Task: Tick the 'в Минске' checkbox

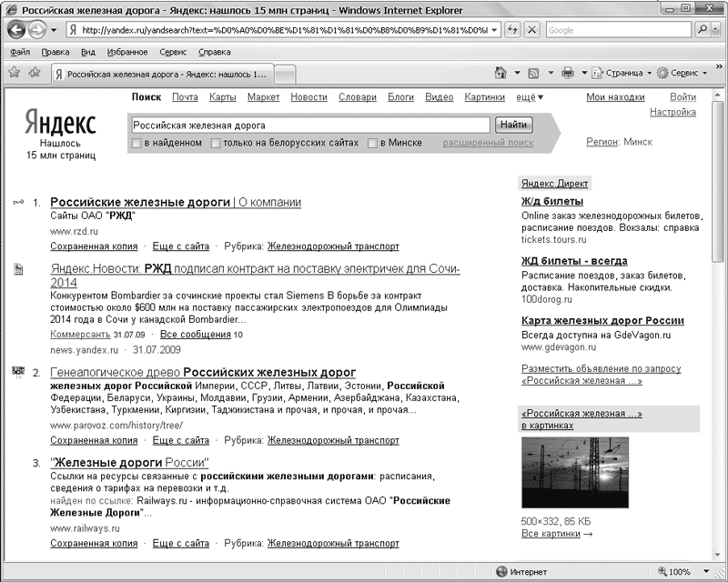Action: [373, 143]
